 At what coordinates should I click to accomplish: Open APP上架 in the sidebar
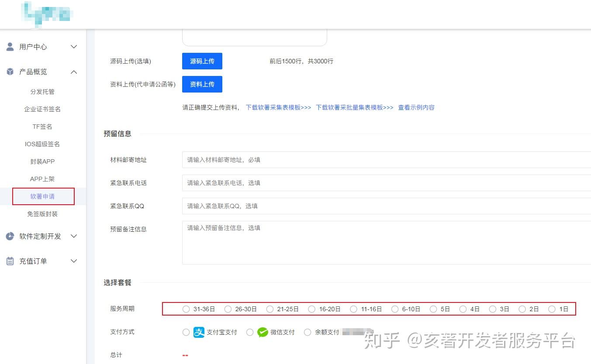[x=42, y=179]
